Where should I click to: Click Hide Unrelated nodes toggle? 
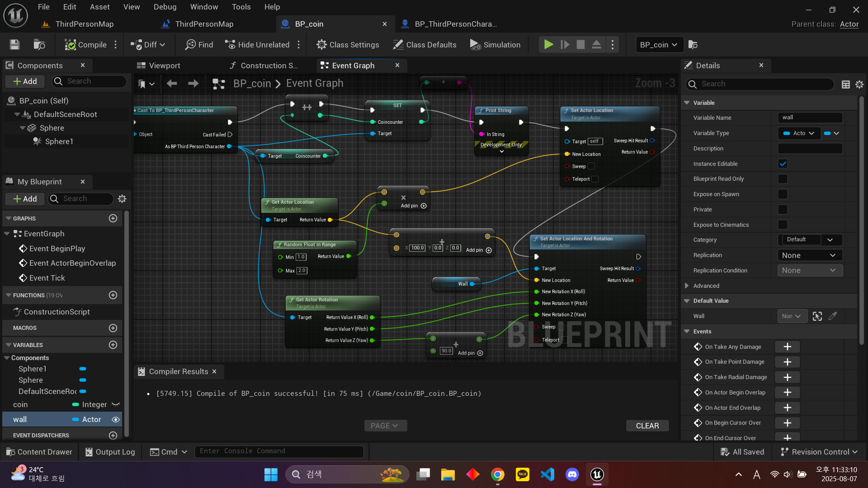tap(258, 45)
